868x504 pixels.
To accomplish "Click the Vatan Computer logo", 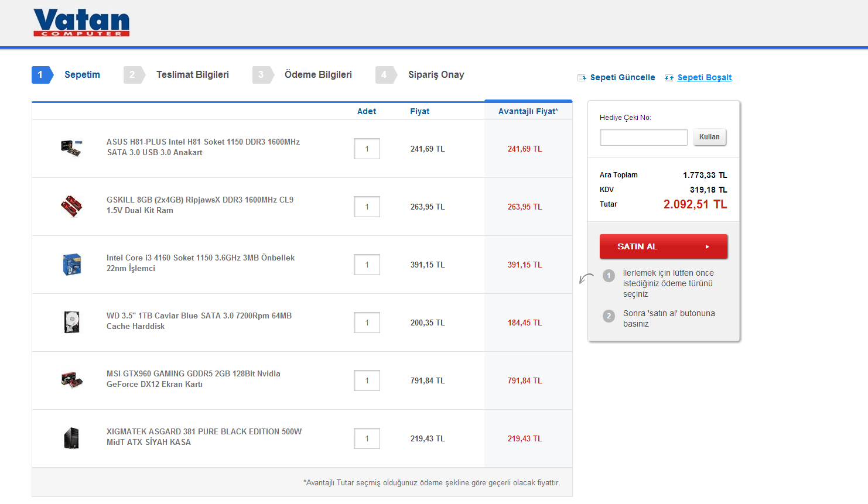I will (x=81, y=23).
